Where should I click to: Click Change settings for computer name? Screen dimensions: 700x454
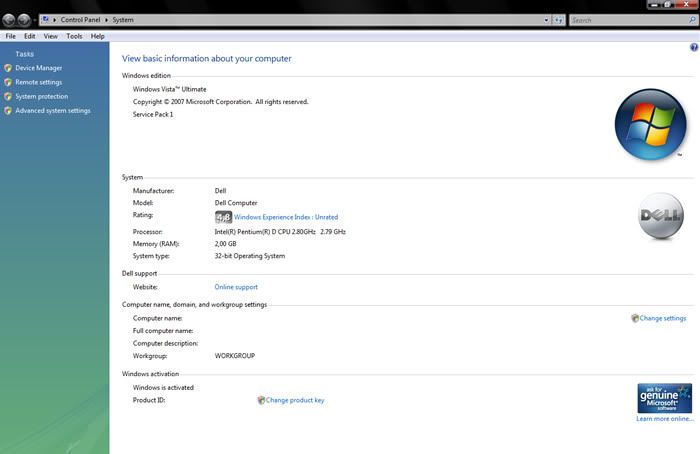click(x=663, y=318)
